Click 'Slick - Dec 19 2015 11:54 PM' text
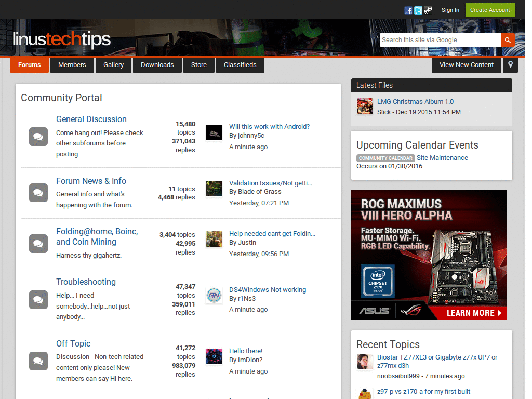This screenshot has height=399, width=532. click(419, 112)
